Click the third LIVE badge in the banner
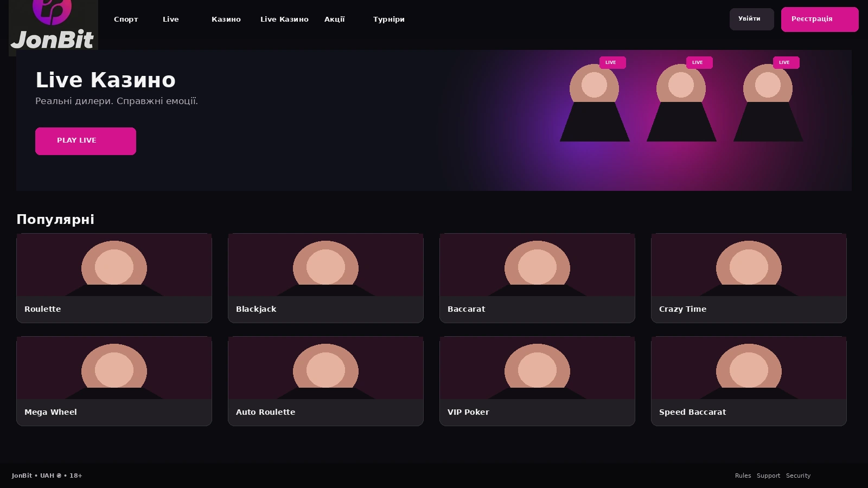868x488 pixels. tap(786, 62)
